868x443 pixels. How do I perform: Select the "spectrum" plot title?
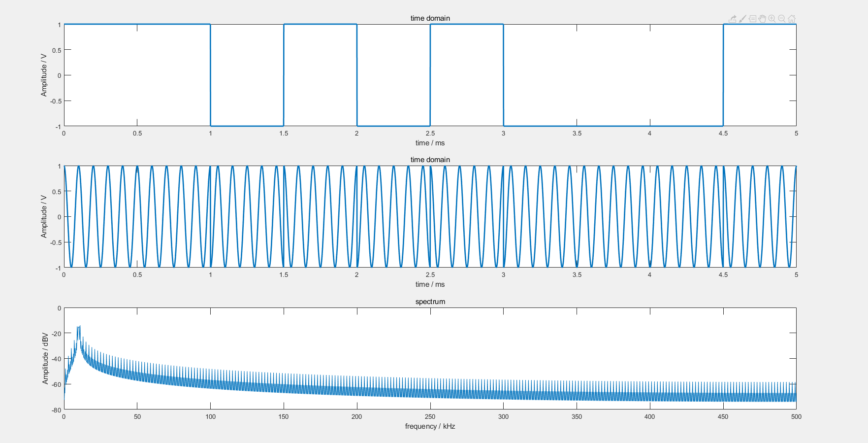(430, 302)
